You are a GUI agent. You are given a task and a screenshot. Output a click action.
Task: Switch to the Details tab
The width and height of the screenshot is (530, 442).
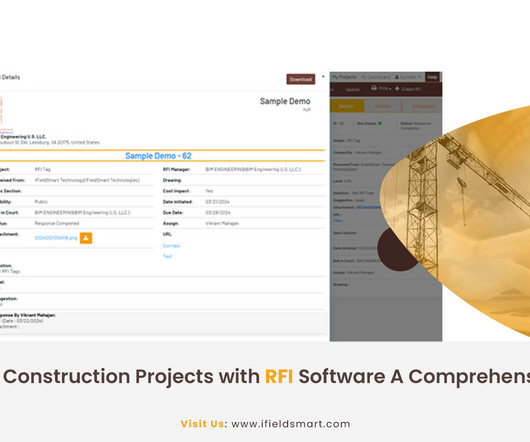[347, 106]
